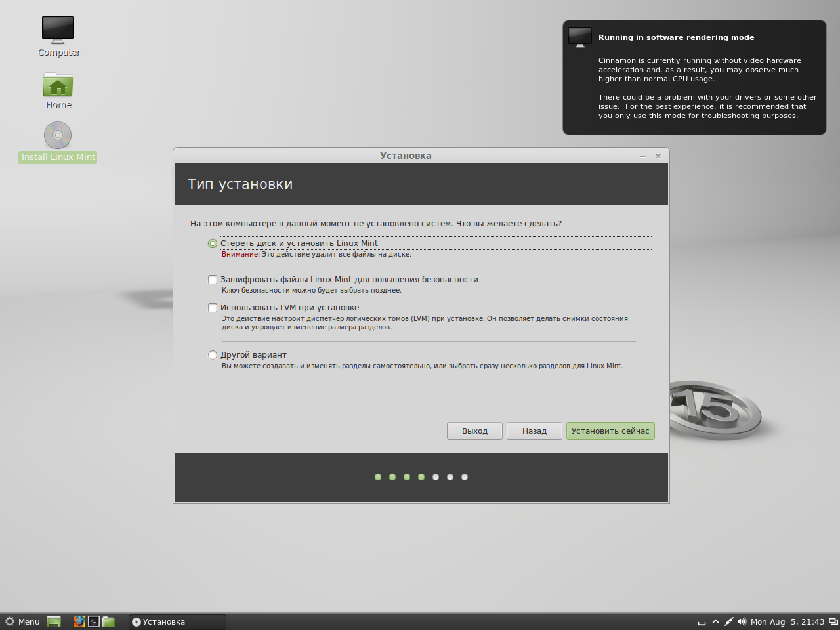Select the 'Другой вариант' radio option
840x630 pixels.
213,355
